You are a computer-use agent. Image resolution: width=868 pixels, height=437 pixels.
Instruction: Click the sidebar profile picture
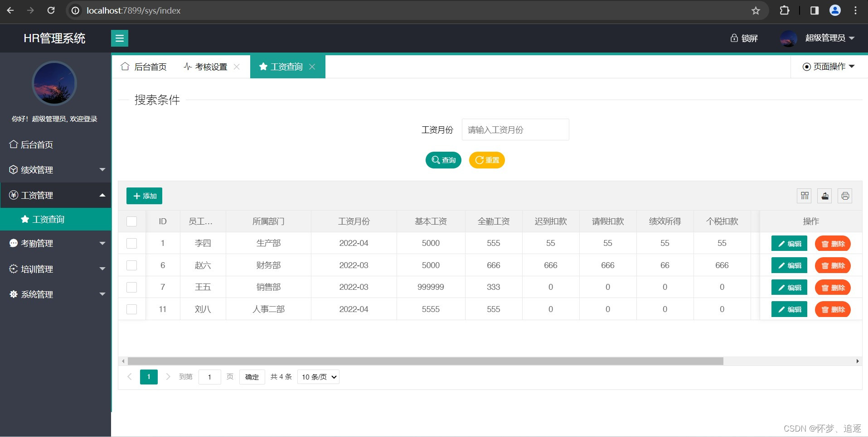pyautogui.click(x=54, y=84)
